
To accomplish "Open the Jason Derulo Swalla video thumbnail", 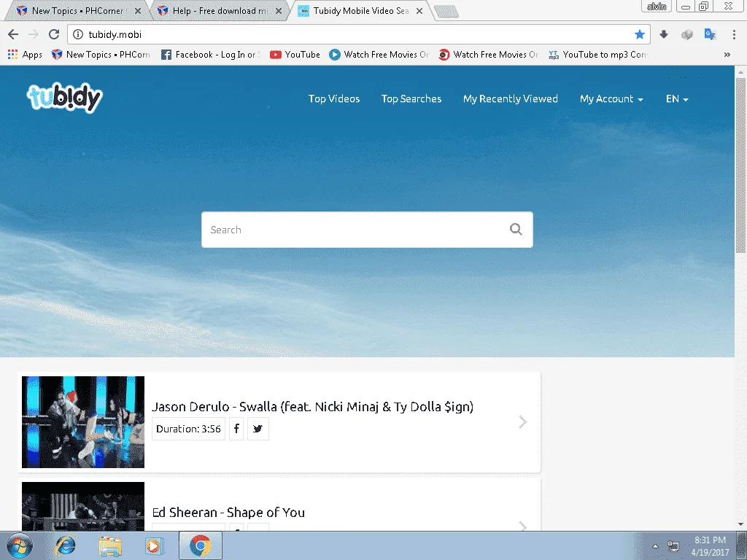I will click(x=83, y=422).
